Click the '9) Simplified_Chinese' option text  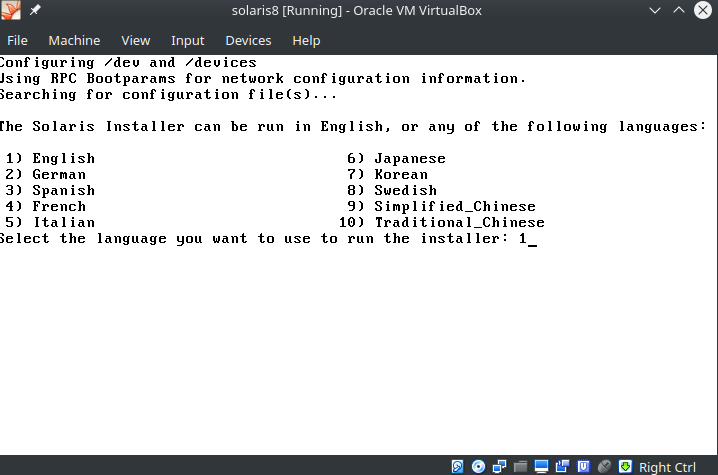[441, 207]
